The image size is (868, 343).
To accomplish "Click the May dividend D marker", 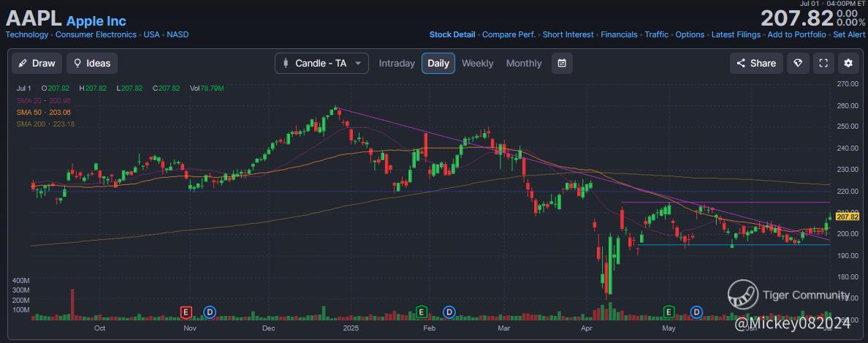I will [x=696, y=312].
